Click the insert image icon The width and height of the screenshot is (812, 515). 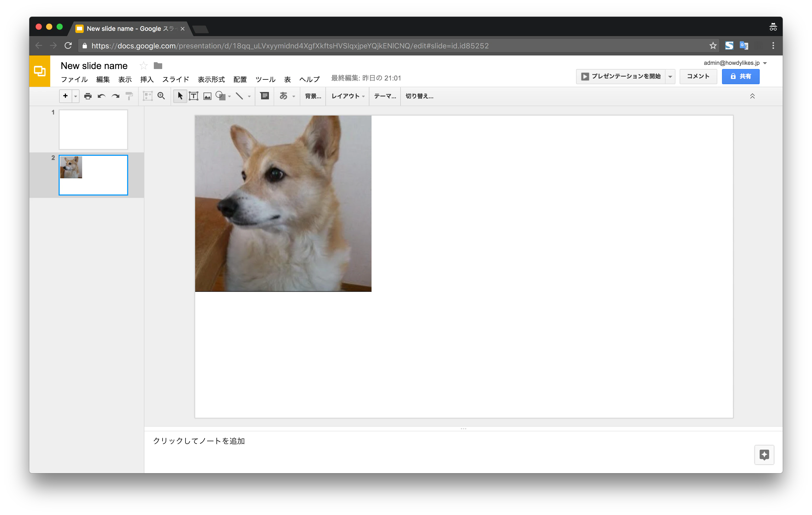click(207, 96)
